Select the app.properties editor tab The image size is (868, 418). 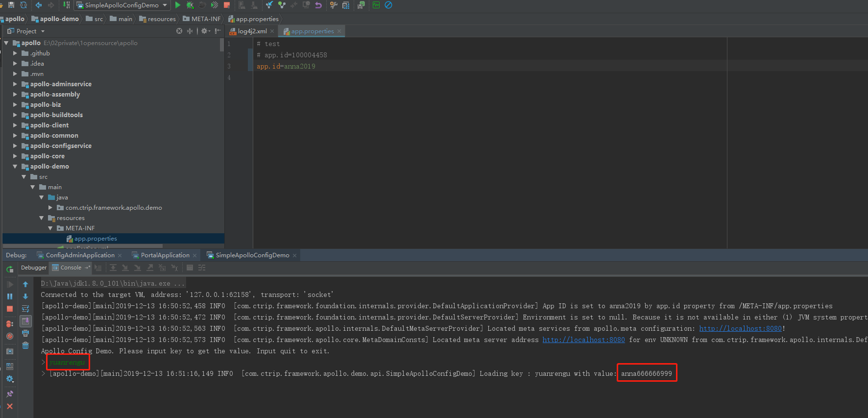[312, 31]
